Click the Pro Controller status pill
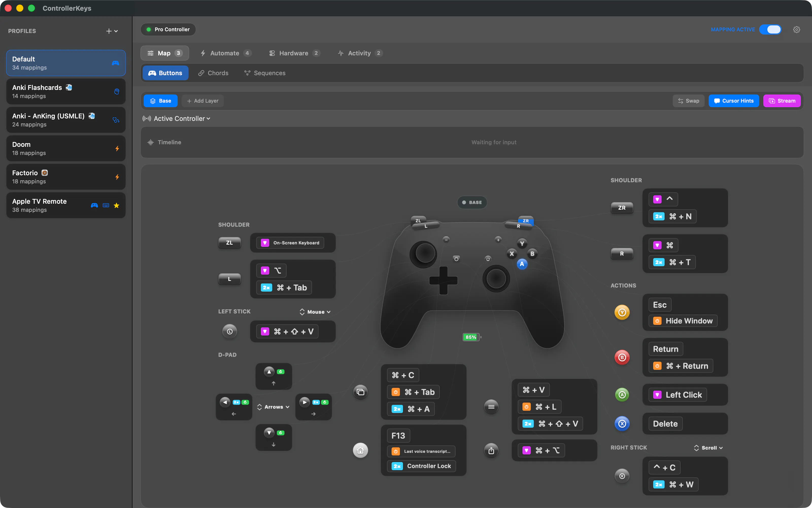Screen dimensions: 812x508 click(168, 29)
